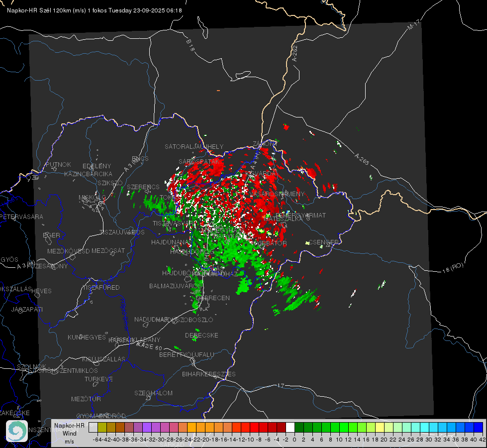Click the M-17 road label
Screen dimensions: 487x448
pos(414,24)
